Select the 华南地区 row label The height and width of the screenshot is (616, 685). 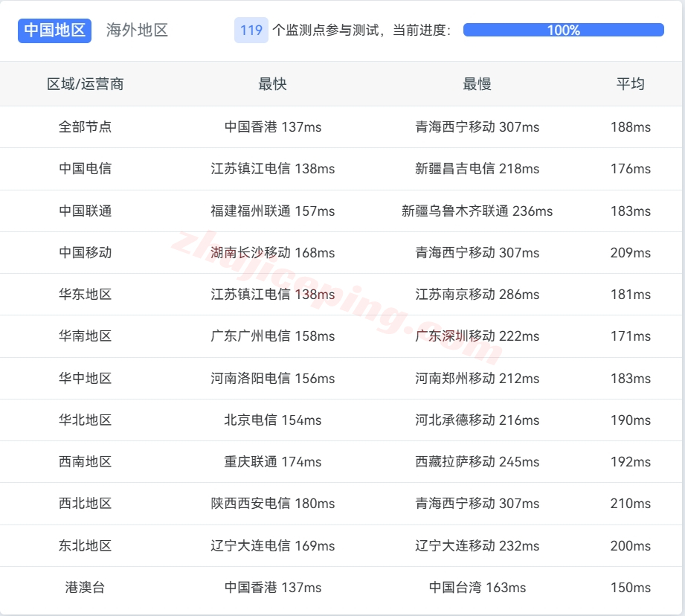pyautogui.click(x=86, y=336)
